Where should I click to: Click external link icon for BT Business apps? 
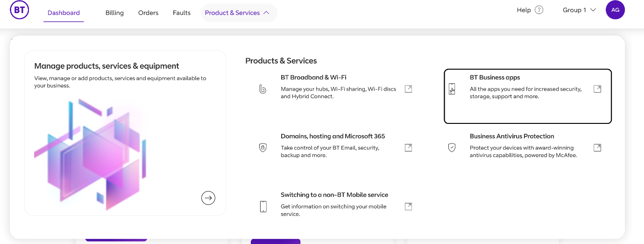tap(597, 89)
